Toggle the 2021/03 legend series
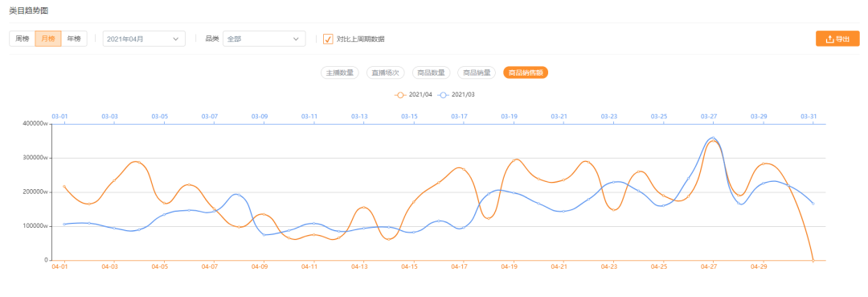This screenshot has height=297, width=868. [x=457, y=95]
